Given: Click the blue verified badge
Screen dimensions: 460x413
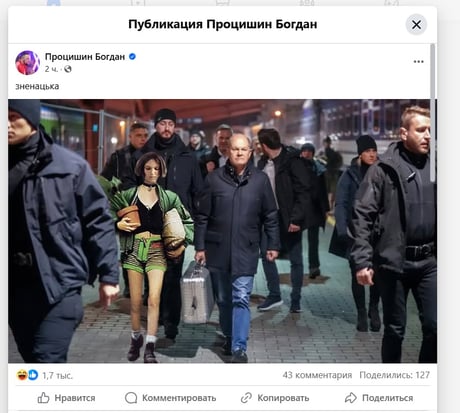Looking at the screenshot, I should pos(132,57).
